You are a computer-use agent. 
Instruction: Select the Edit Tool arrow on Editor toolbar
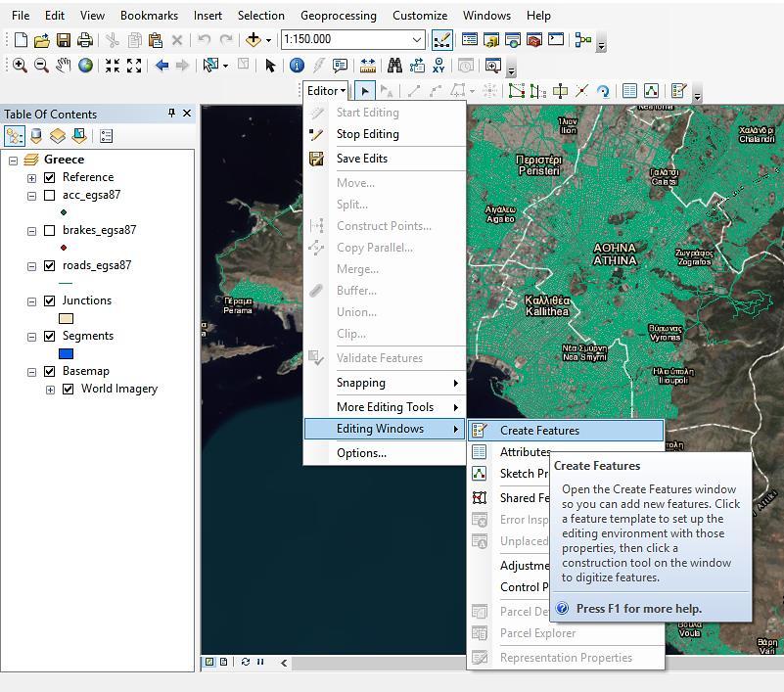click(365, 91)
